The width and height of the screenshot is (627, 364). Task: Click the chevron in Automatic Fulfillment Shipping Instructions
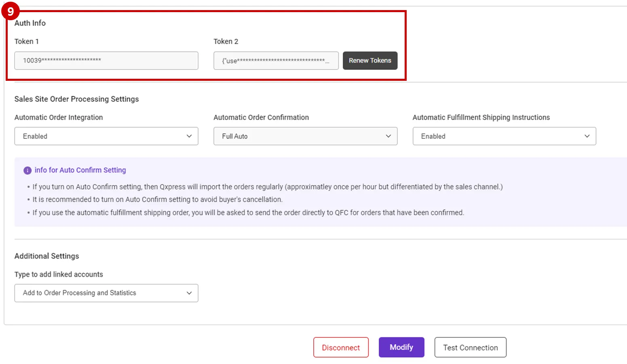(587, 136)
